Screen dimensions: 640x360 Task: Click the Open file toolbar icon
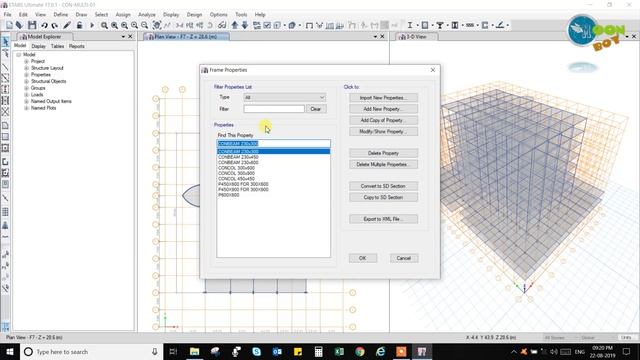pyautogui.click(x=19, y=25)
